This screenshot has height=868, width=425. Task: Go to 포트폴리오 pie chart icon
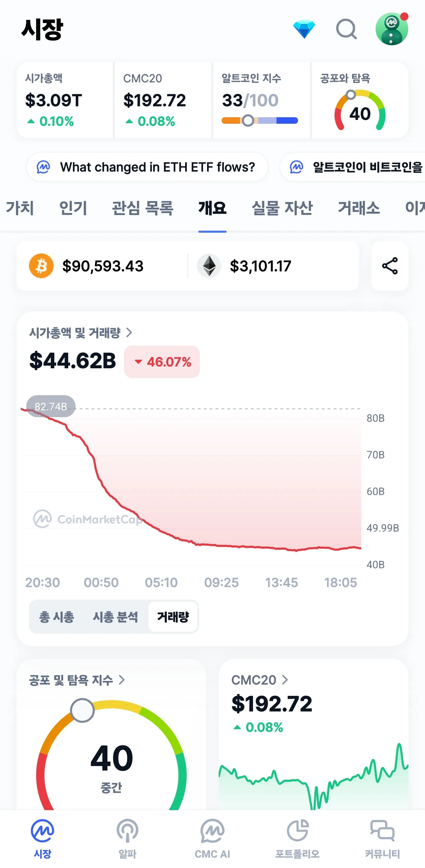(x=297, y=831)
